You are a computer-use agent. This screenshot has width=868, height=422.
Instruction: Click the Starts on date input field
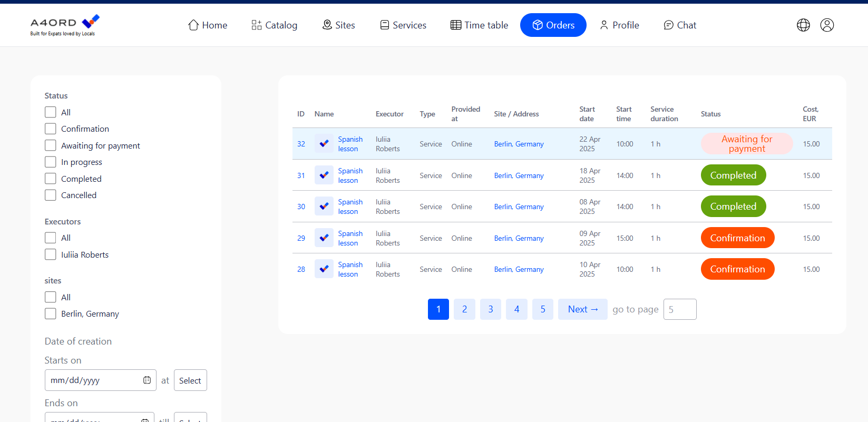[x=100, y=380]
